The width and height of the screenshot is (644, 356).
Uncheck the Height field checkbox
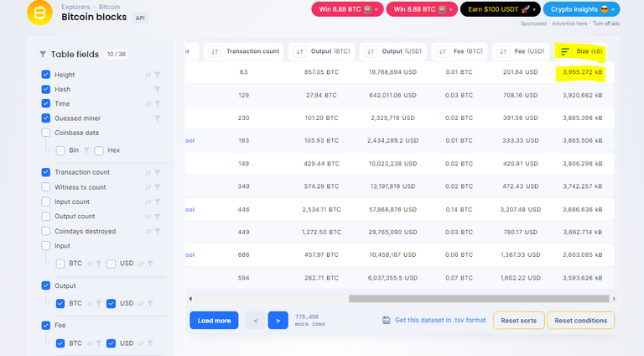tap(45, 75)
